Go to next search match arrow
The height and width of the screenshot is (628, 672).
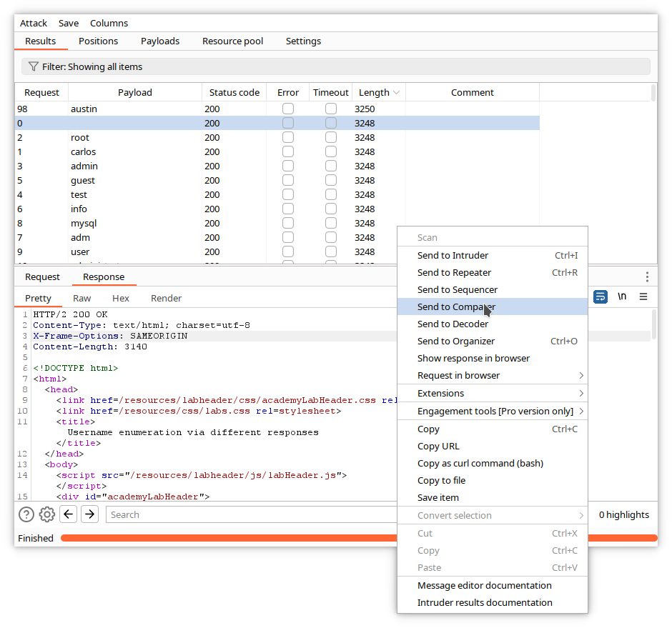point(89,514)
